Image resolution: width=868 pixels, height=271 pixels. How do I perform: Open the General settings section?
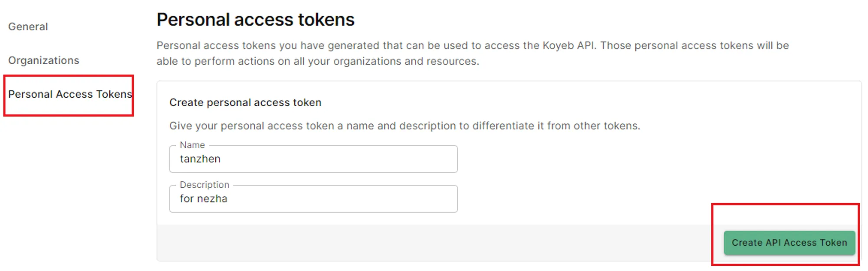tap(28, 26)
